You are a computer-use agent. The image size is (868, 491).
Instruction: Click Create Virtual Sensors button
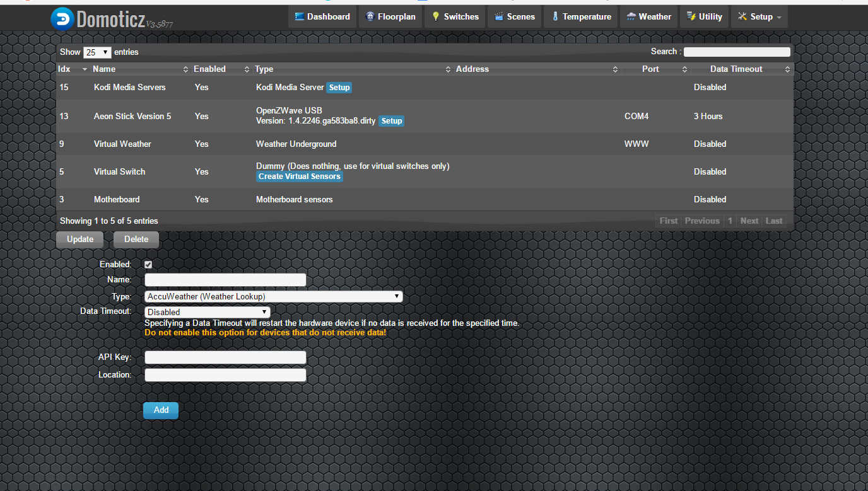[x=300, y=176]
